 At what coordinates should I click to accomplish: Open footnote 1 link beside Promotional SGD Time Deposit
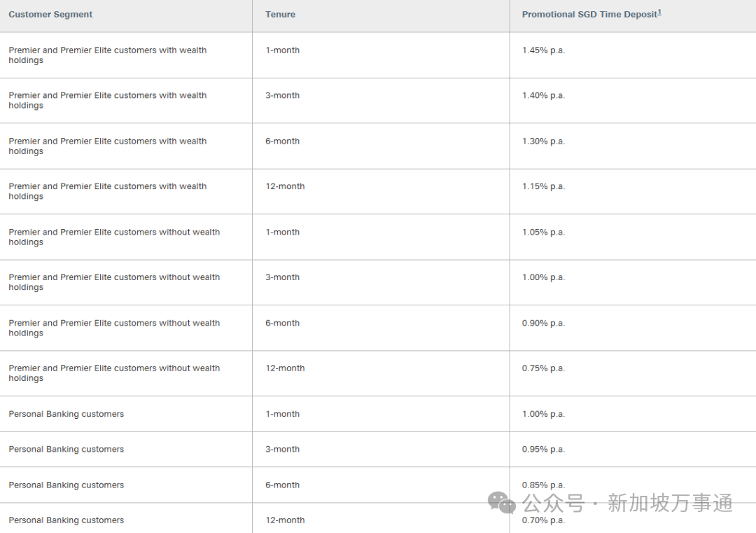point(659,12)
